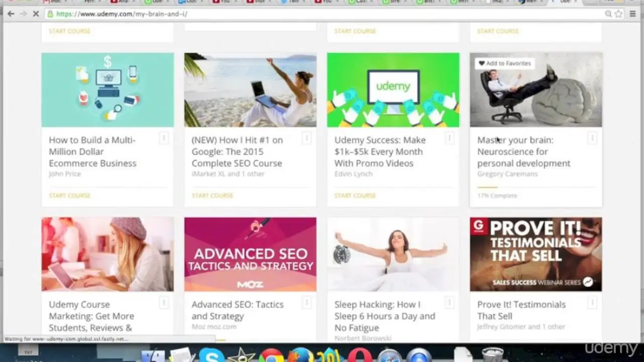Open 'Udemy Success: Make $1k-$5k Every Month' title

380,151
